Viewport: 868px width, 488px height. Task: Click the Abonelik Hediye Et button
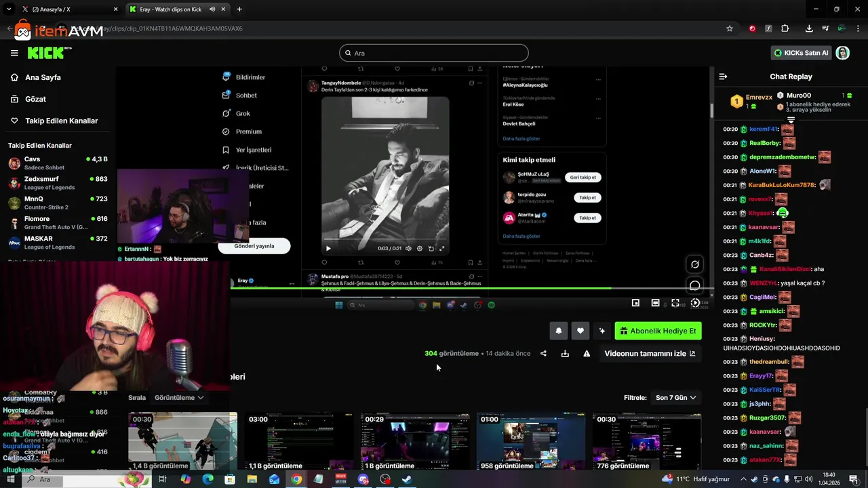pos(658,331)
